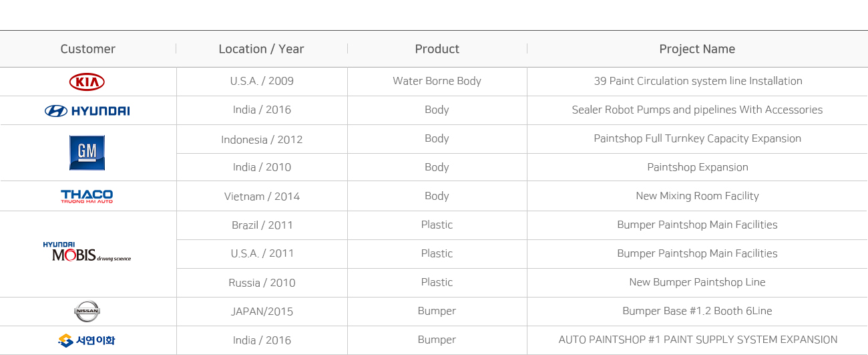Click the 서연이화 company logo
The height and width of the screenshot is (355, 868).
pyautogui.click(x=87, y=340)
